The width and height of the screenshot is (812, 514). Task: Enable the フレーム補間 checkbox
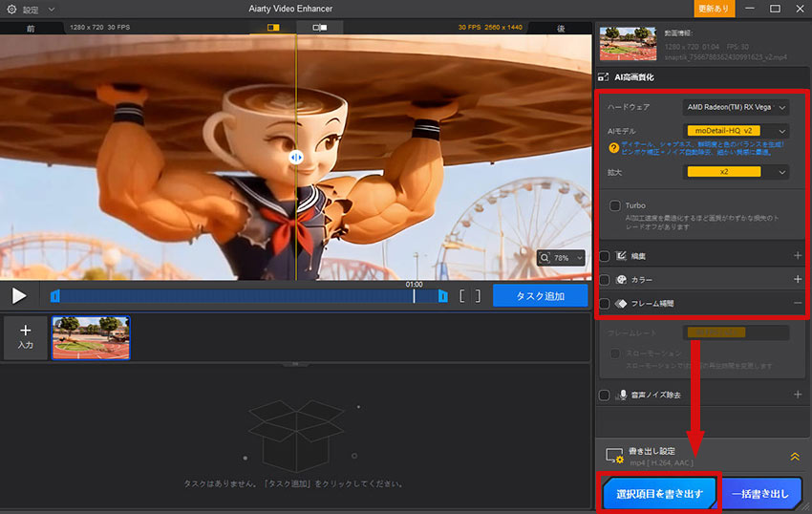605,304
